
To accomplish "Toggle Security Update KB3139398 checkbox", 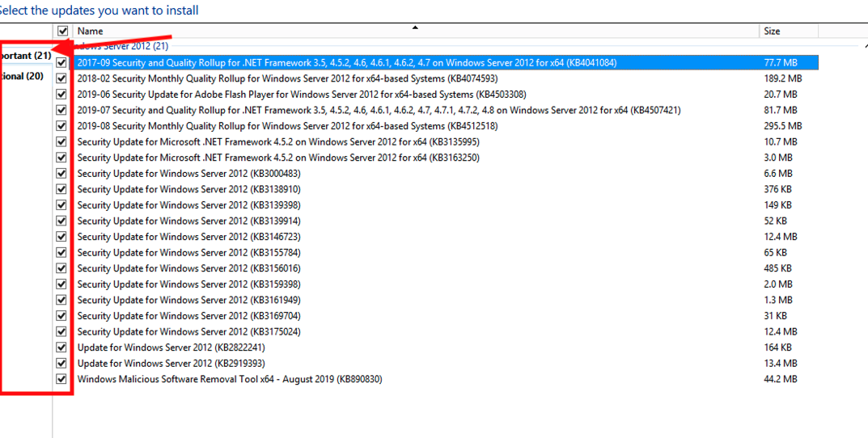I will point(61,205).
